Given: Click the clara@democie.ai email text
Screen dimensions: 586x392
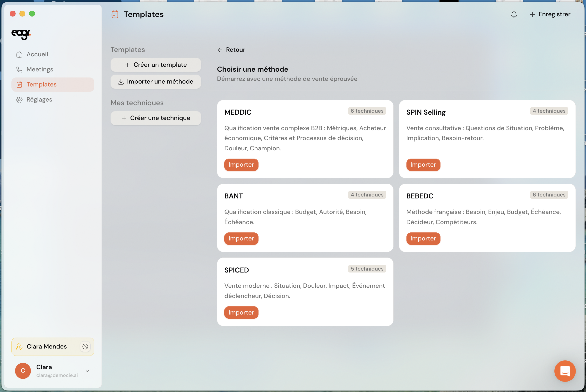Looking at the screenshot, I should 57,375.
